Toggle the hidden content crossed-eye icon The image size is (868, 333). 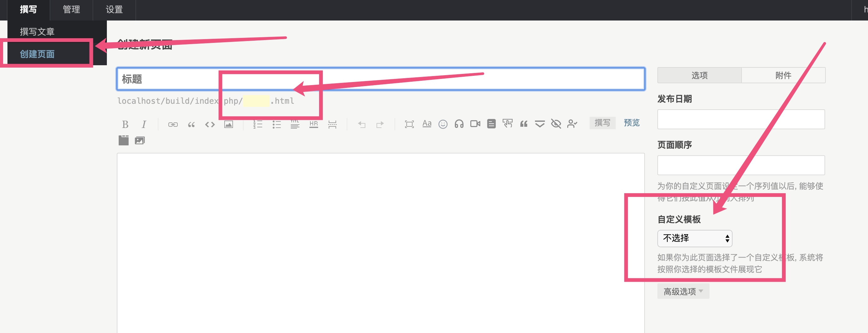pyautogui.click(x=556, y=124)
